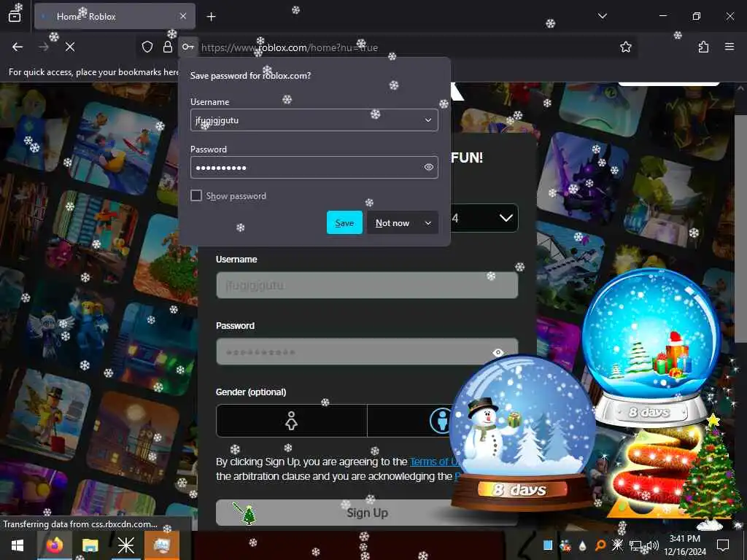Open the notification center icon

tap(723, 545)
